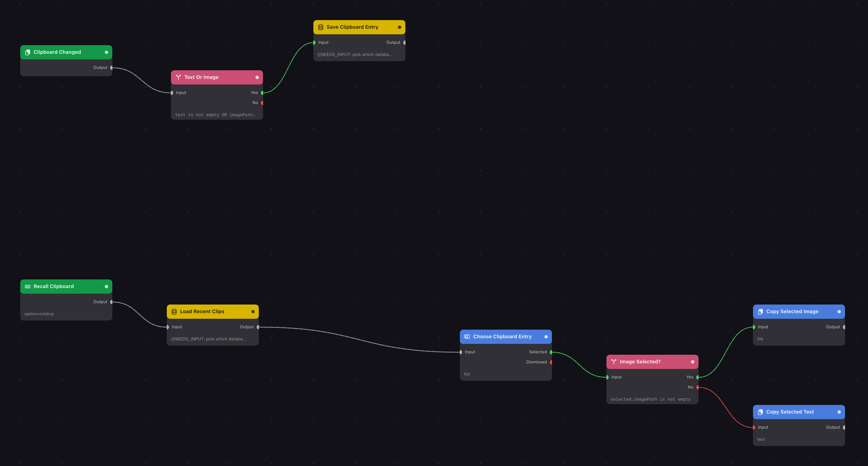Click the 'file' value in Copy Selected Image
Image resolution: width=868 pixels, height=466 pixels.
tap(760, 339)
